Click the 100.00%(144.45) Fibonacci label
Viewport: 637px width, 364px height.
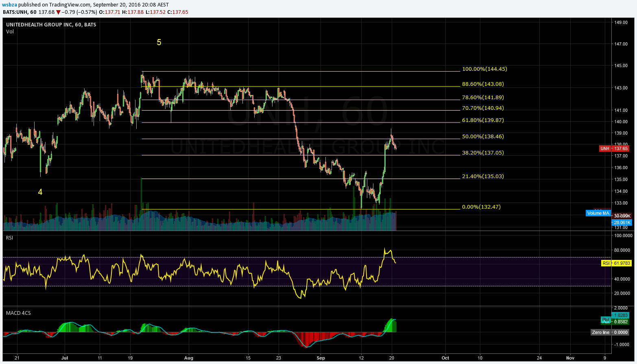(484, 69)
